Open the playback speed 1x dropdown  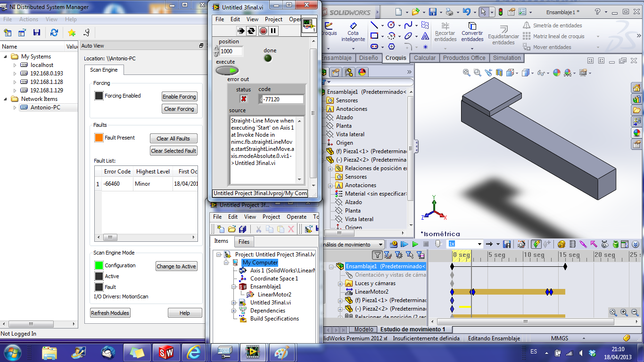[480, 244]
